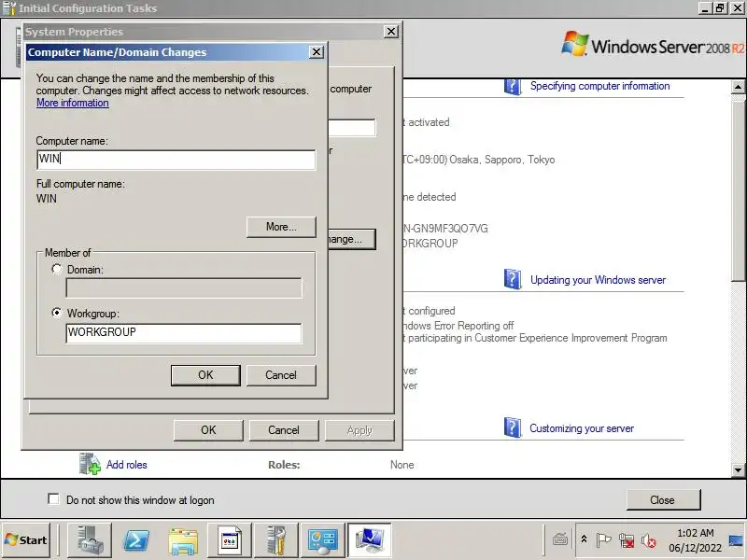Select the Domain radio button
This screenshot has height=560, width=747.
click(57, 269)
